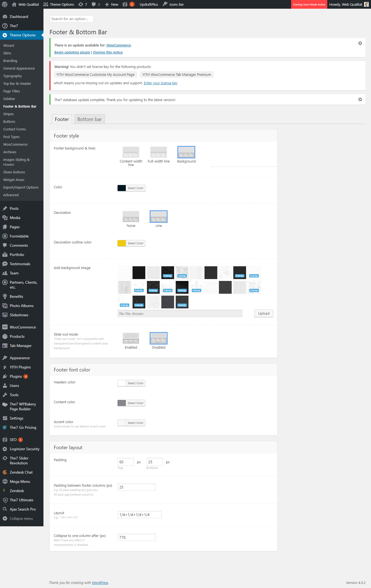Open the updates icon showing 7
This screenshot has height=588, width=371.
click(83, 4)
